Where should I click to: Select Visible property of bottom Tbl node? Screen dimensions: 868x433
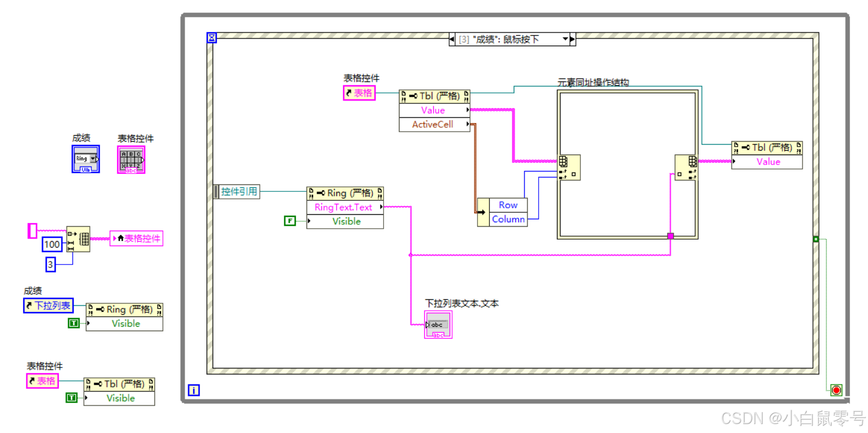[119, 398]
